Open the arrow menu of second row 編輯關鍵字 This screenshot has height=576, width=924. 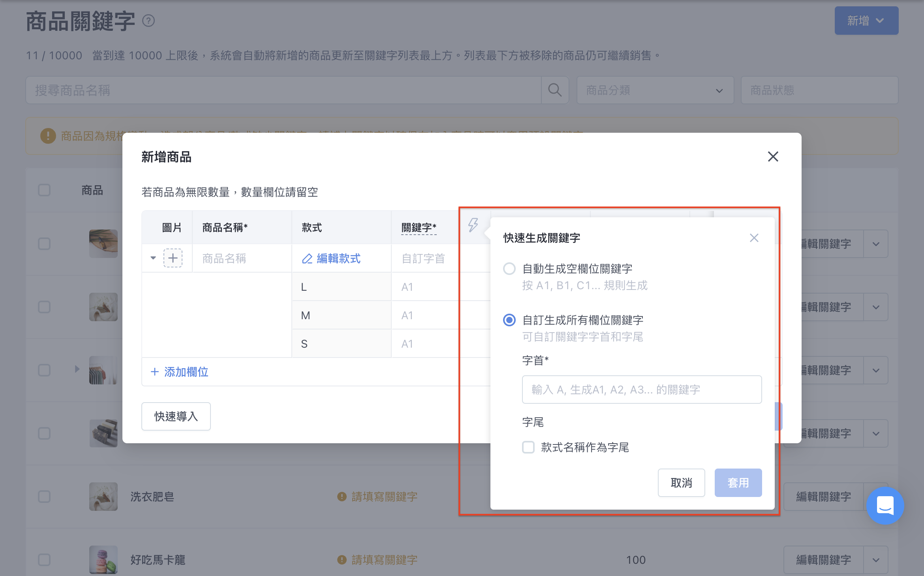tap(876, 307)
